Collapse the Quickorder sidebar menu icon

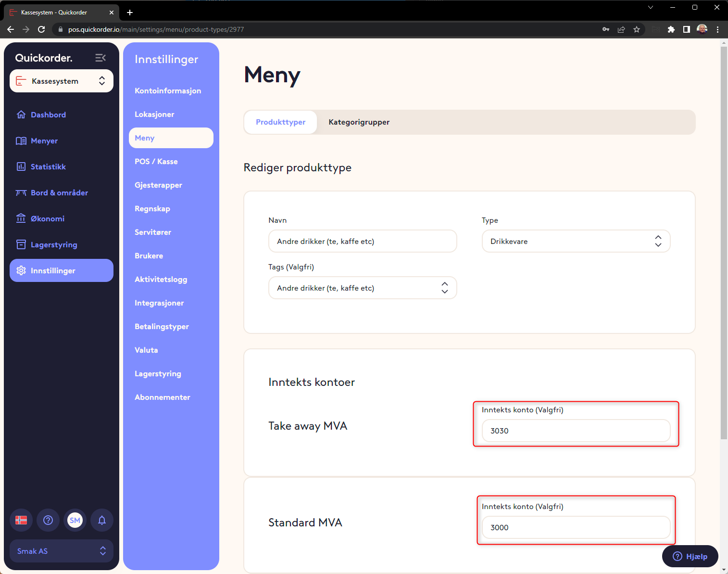point(100,58)
